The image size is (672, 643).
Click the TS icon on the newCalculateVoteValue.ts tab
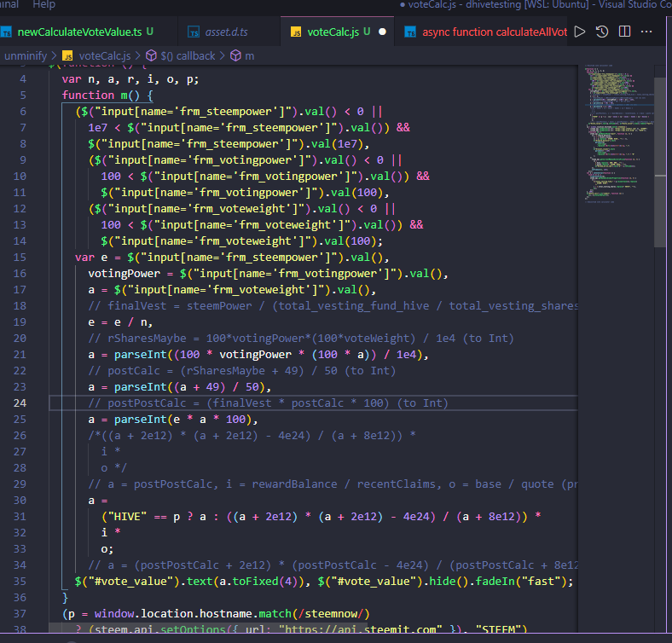6,32
